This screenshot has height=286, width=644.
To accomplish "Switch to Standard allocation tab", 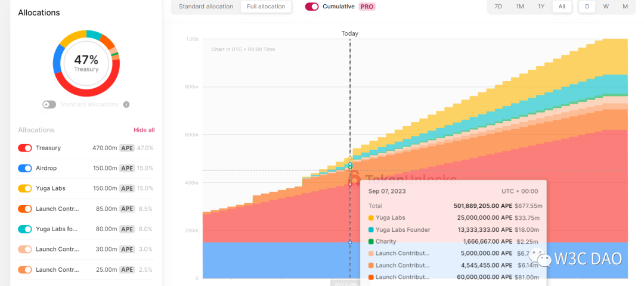I will pyautogui.click(x=206, y=7).
